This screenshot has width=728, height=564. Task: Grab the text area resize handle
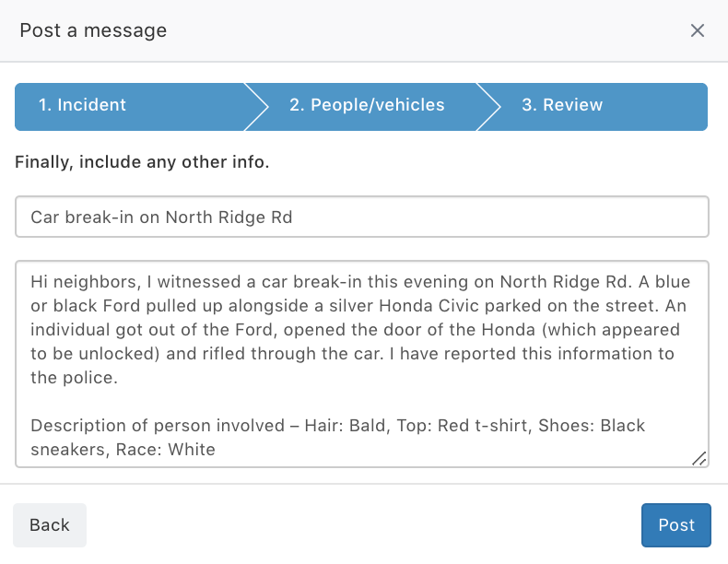[699, 459]
